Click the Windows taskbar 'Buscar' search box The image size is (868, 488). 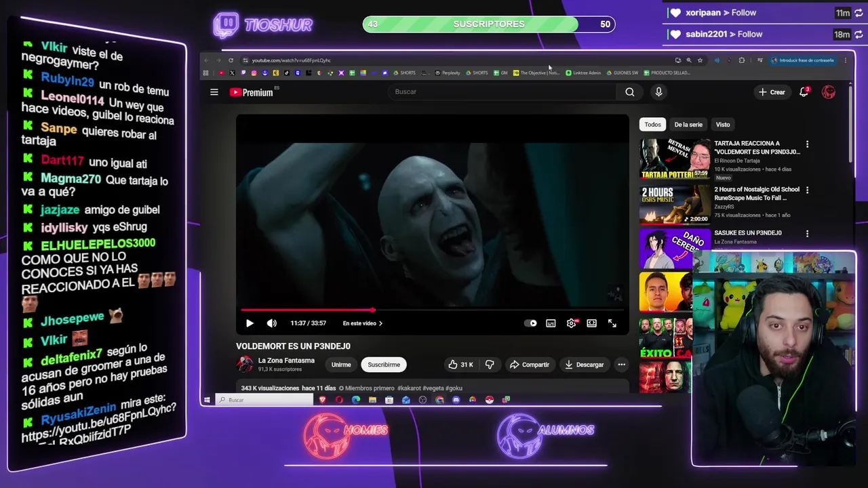(x=264, y=400)
